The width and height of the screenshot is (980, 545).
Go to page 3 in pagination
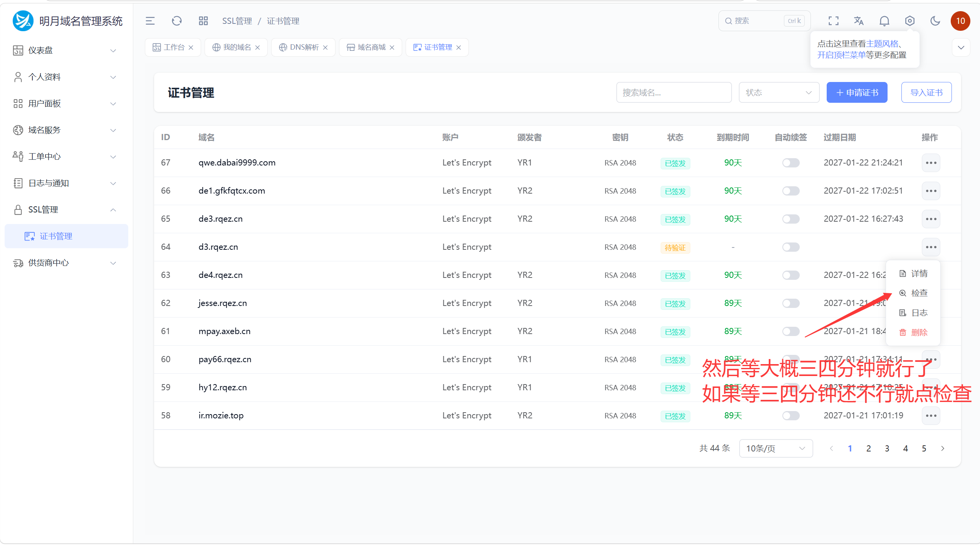(x=887, y=448)
